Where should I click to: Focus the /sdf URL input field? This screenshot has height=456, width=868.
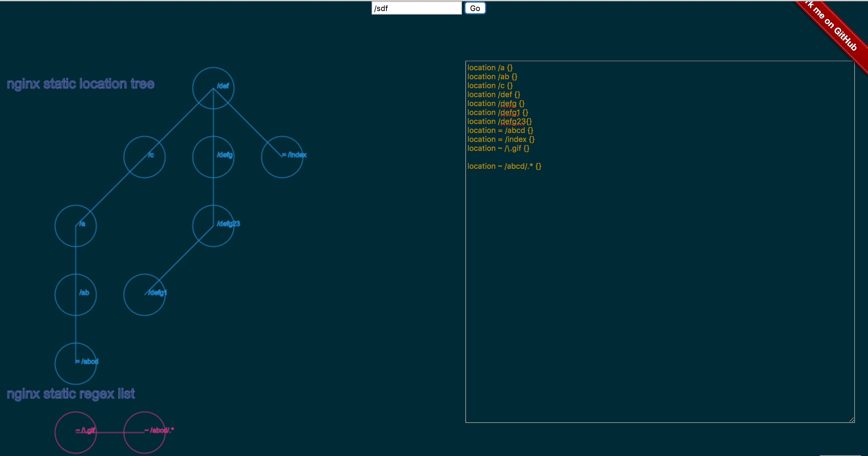click(x=416, y=8)
